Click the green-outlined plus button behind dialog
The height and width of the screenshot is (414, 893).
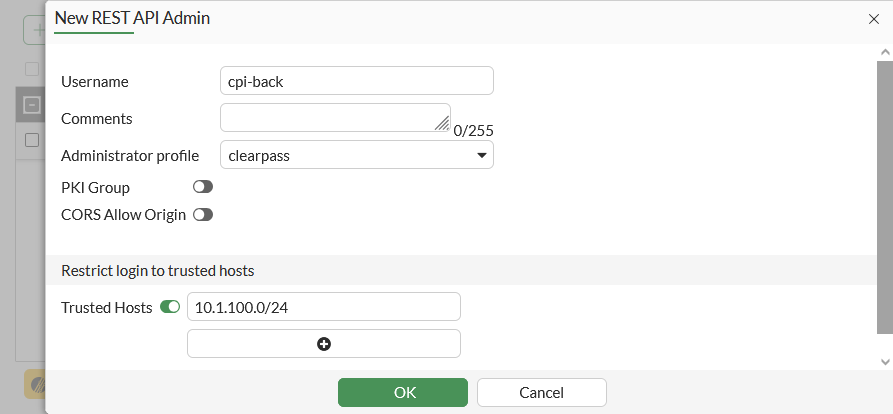point(35,30)
